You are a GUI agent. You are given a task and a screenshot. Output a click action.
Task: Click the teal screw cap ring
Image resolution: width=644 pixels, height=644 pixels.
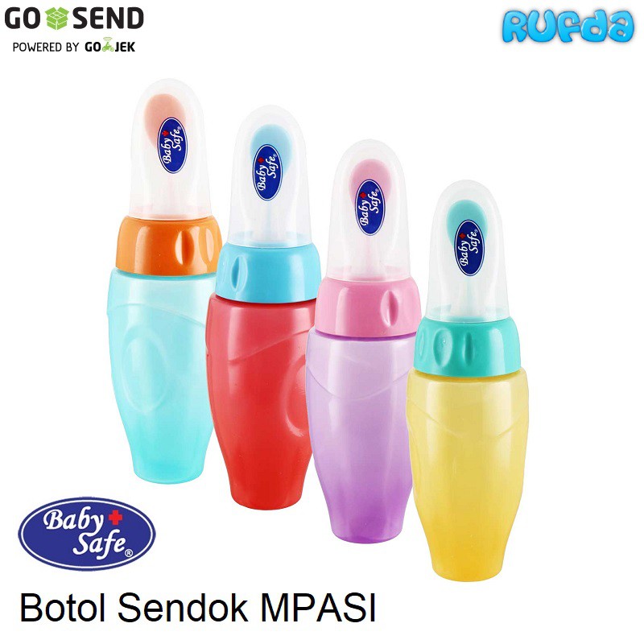[x=468, y=346]
